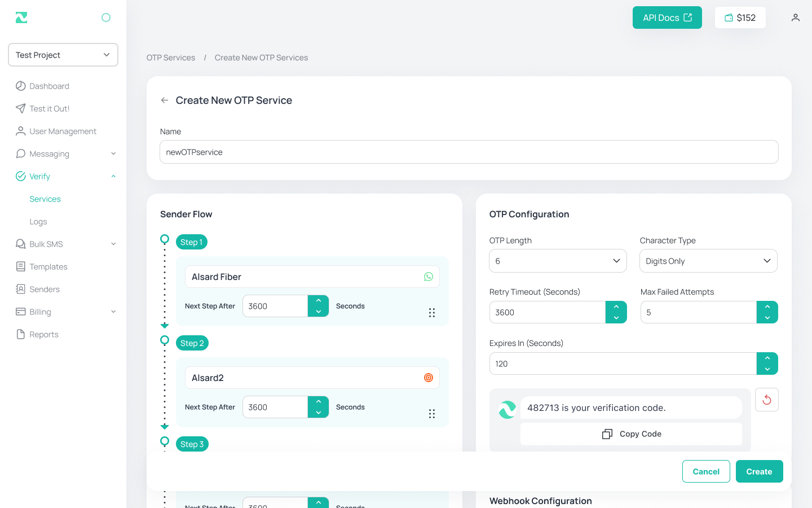The width and height of the screenshot is (812, 508).
Task: Click the wallet balance $152 button
Action: 740,17
